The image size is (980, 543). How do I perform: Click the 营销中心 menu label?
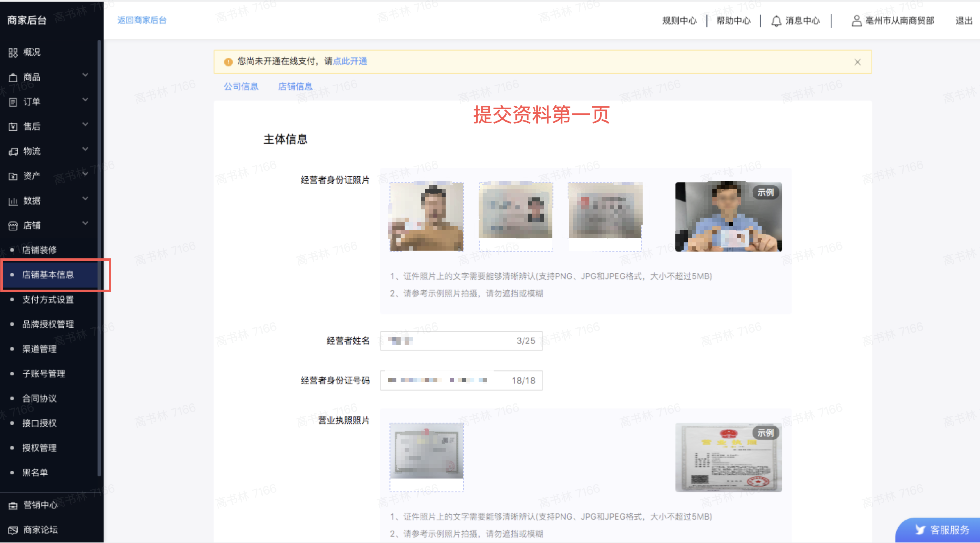tap(40, 505)
